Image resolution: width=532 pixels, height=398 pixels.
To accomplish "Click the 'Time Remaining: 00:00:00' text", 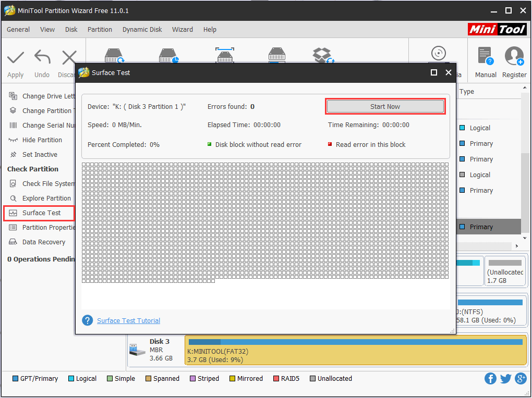I will [369, 125].
